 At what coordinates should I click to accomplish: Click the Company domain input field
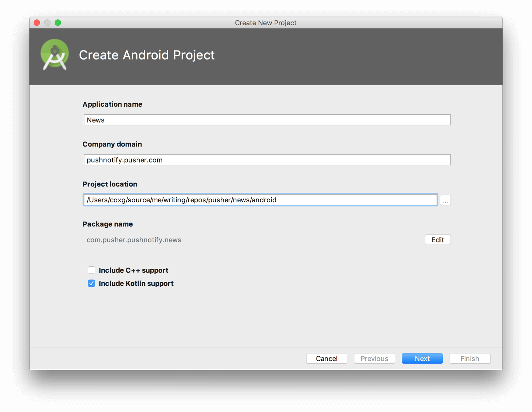pos(266,160)
